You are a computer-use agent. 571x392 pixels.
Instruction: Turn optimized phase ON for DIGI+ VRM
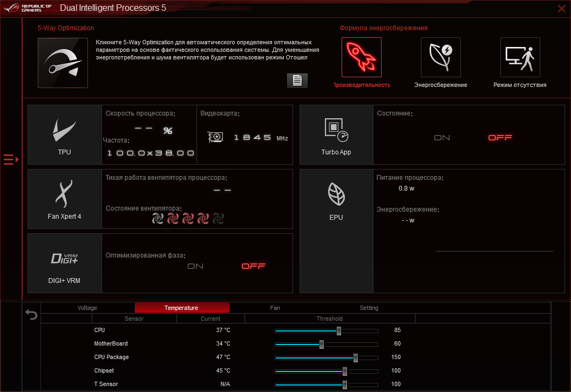tap(195, 266)
